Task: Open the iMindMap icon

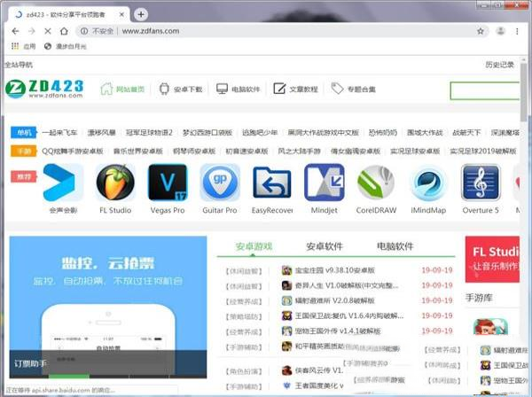Action: point(428,183)
